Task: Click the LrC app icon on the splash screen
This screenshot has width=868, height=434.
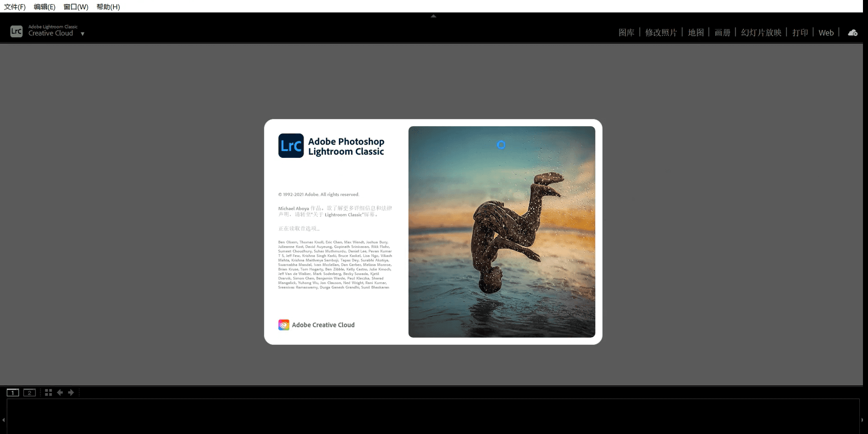Action: pos(291,145)
